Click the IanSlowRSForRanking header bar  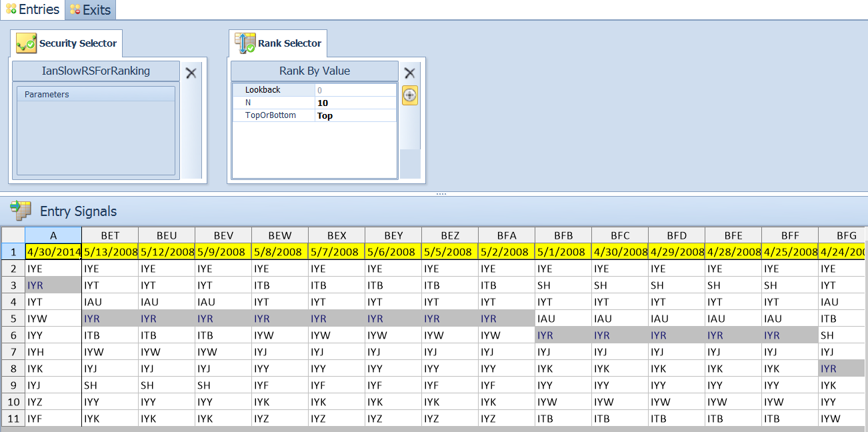click(96, 71)
